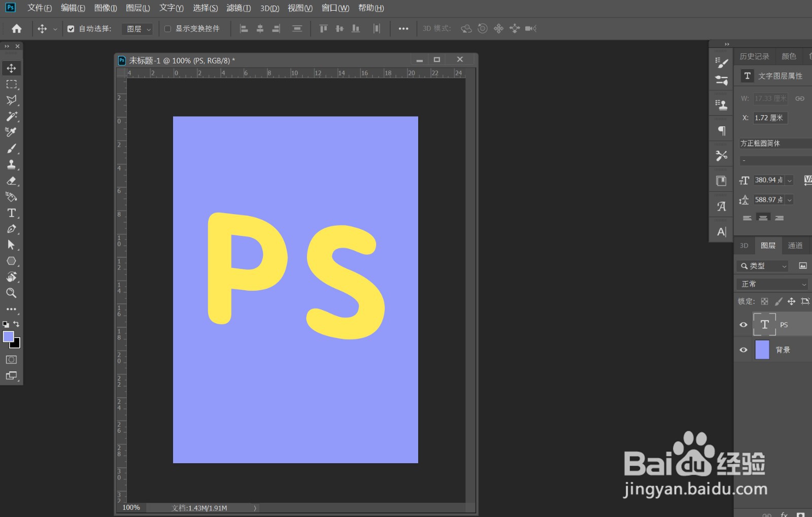The image size is (812, 517).
Task: Toggle lock transparent pixels
Action: [765, 301]
